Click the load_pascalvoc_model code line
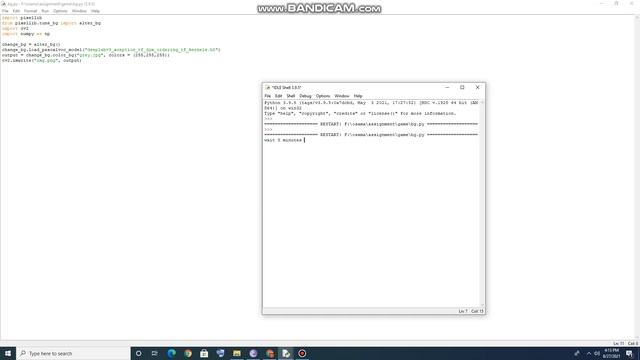Image resolution: width=640 pixels, height=360 pixels. click(111, 50)
